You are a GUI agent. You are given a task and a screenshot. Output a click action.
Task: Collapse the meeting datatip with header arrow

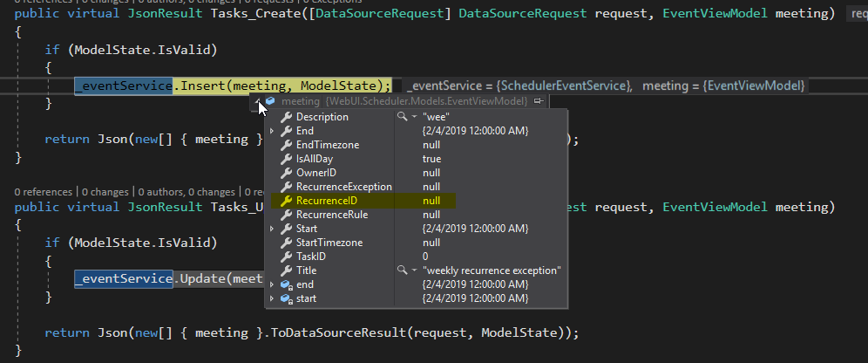pyautogui.click(x=258, y=101)
